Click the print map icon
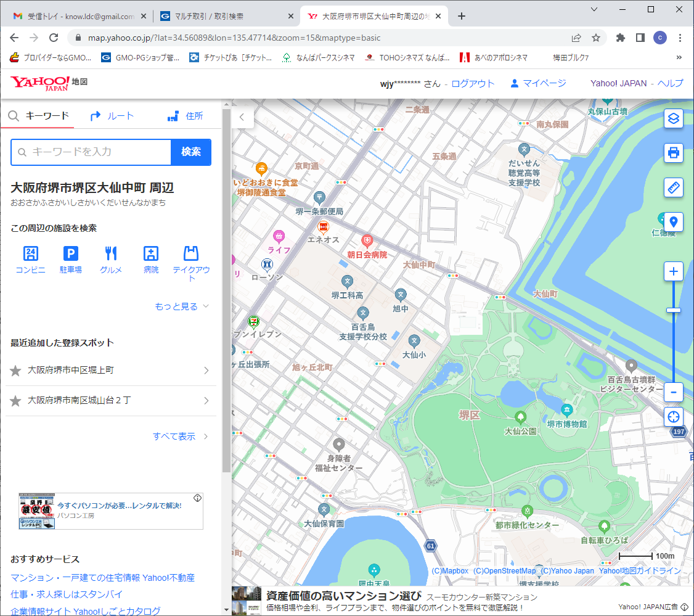The height and width of the screenshot is (616, 694). tap(673, 152)
